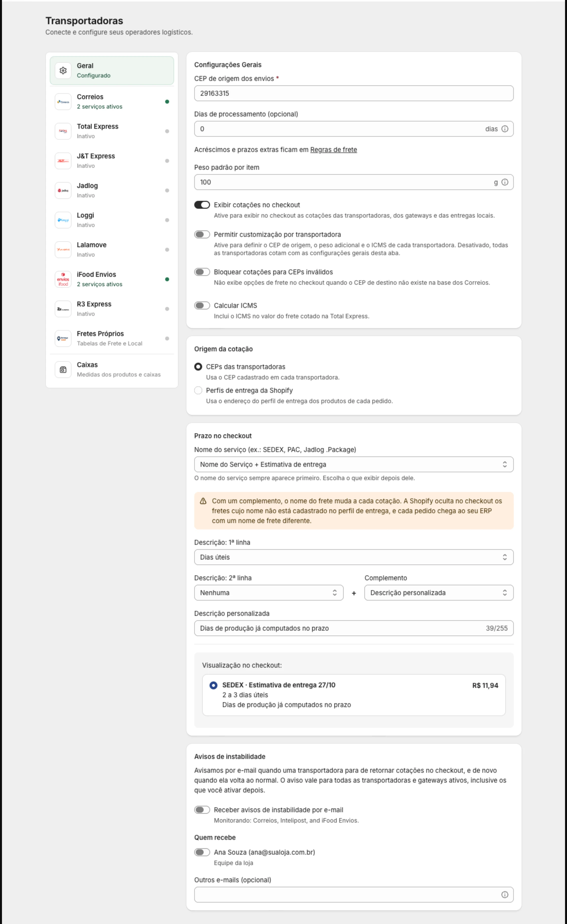Click the warning triangle icon in the alert
The width and height of the screenshot is (567, 924).
click(x=203, y=501)
